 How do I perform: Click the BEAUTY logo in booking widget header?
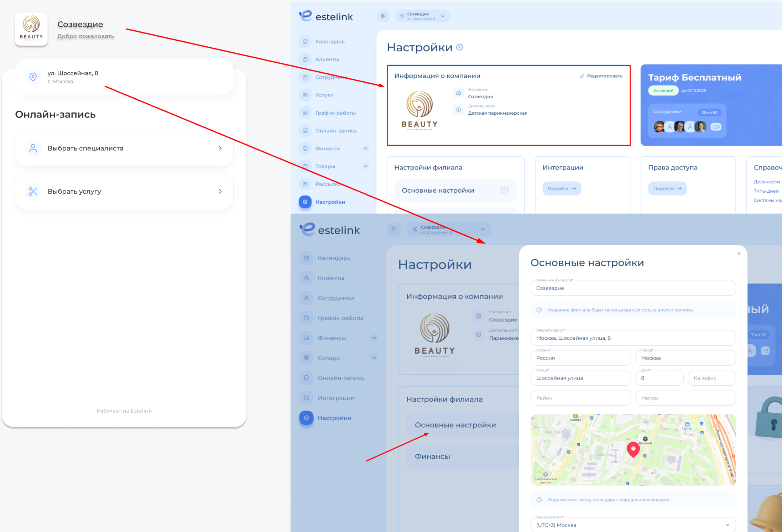[x=31, y=29]
